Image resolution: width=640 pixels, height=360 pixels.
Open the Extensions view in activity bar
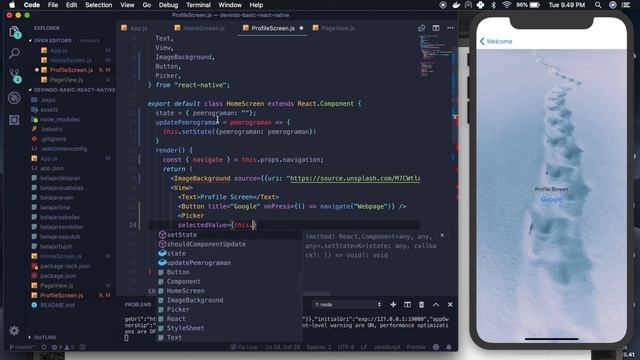14,120
